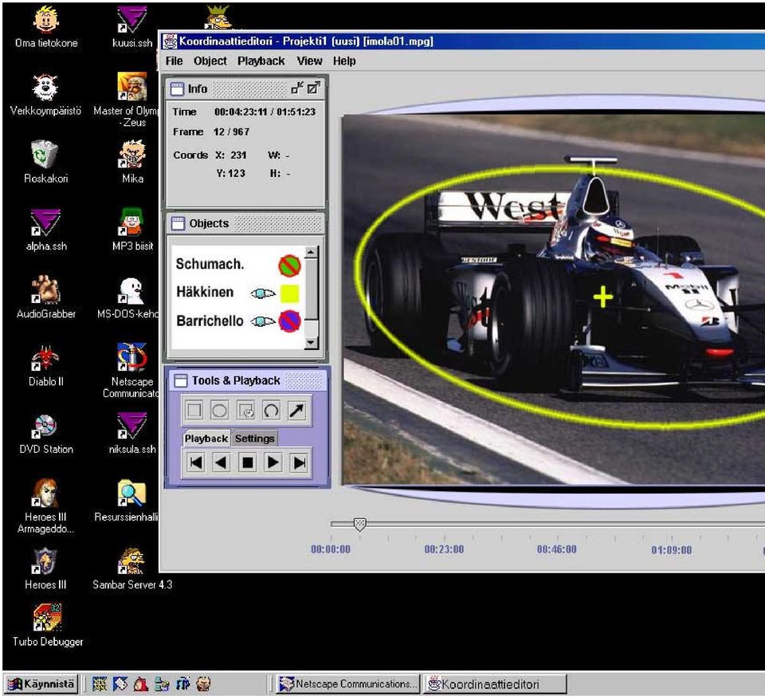Click the window icon beside Tools & Playback title
Screen dimensions: 765x700
tap(181, 381)
